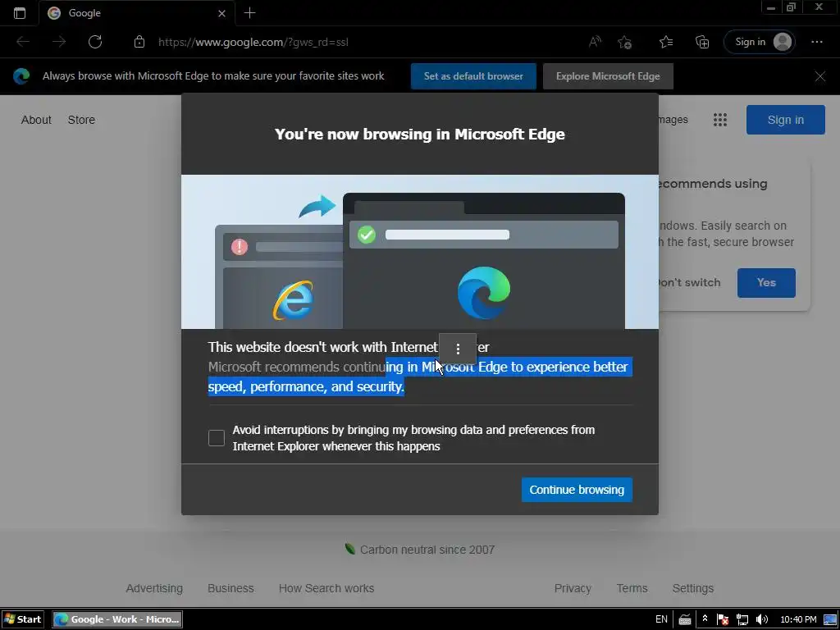Click Explore Microsoft Edge button
The image size is (840, 630).
(608, 76)
